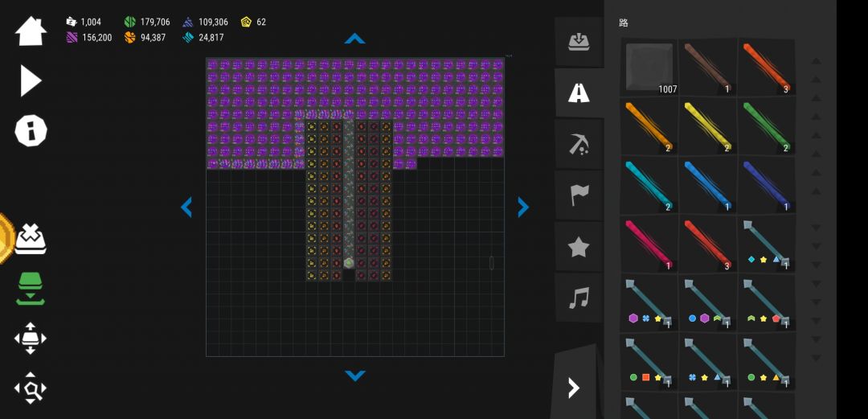Switch to the star tab
This screenshot has width=868, height=419.
click(x=579, y=247)
